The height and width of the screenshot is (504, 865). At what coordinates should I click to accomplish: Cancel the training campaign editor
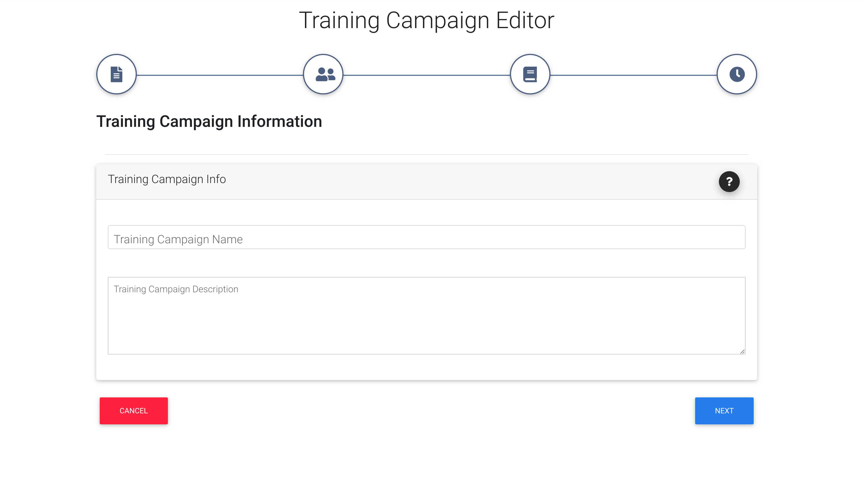[x=134, y=411]
